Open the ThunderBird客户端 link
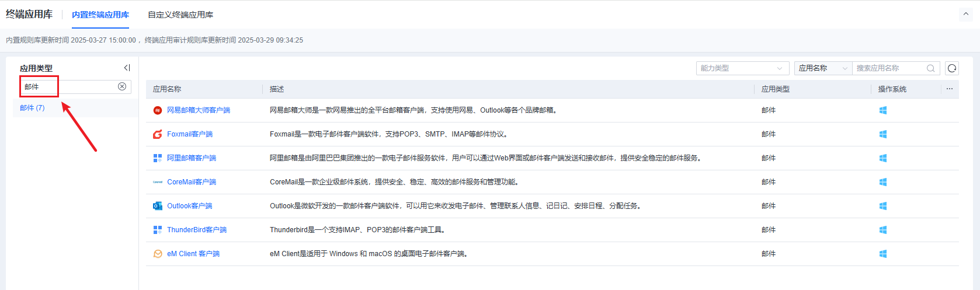 click(197, 230)
